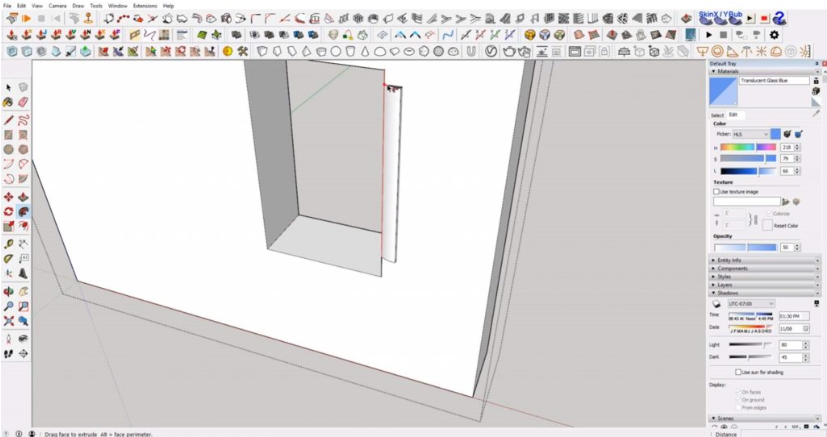
Task: Pick the Orbit camera tool
Action: 8,292
